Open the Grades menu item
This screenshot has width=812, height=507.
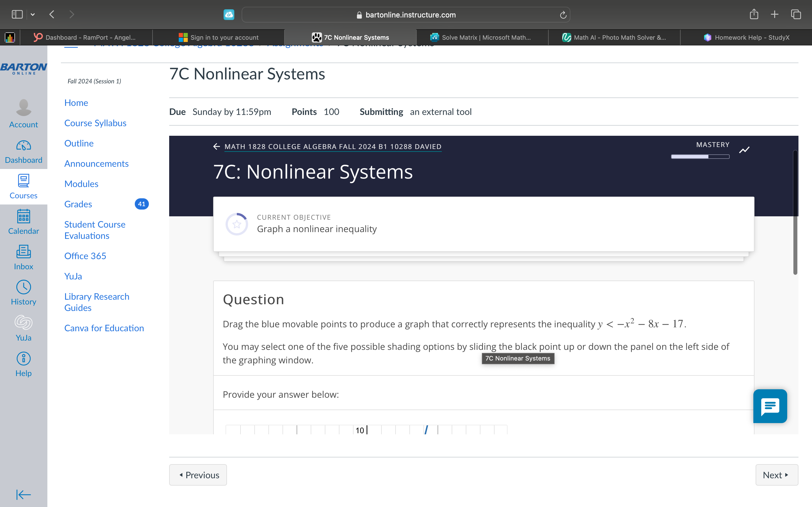coord(78,204)
